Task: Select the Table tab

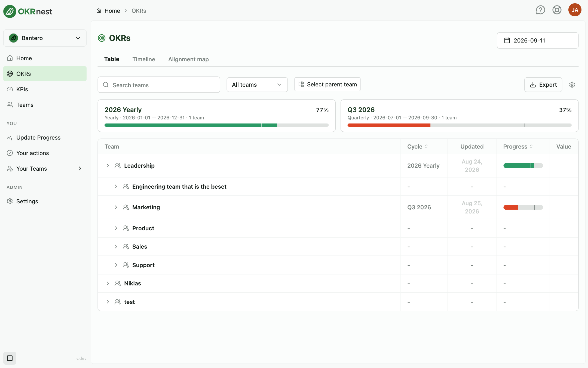Action: [x=112, y=59]
